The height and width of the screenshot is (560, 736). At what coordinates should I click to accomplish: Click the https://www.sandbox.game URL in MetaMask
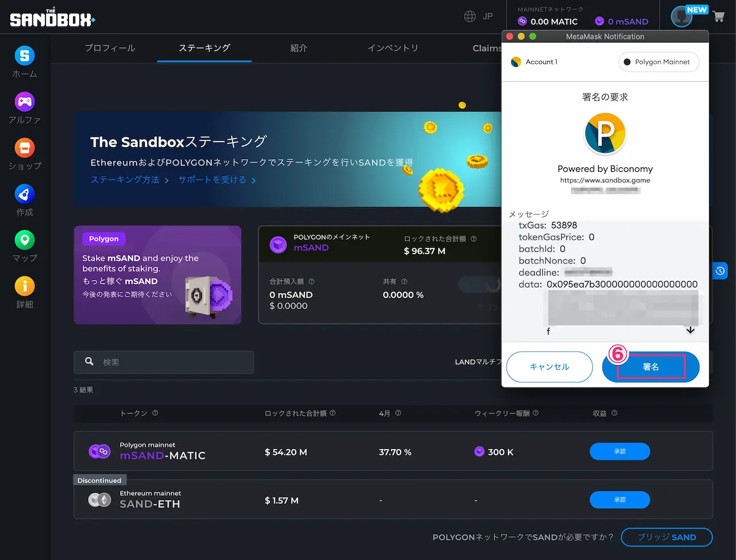[605, 180]
